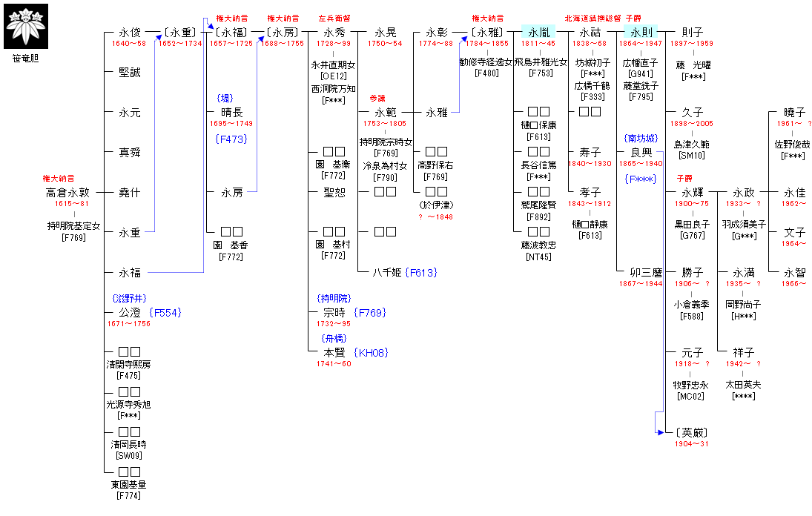Viewport: 812px width, 516px height.
Task: Follow the blue {F769} link beside 宗時
Action: coord(370,313)
